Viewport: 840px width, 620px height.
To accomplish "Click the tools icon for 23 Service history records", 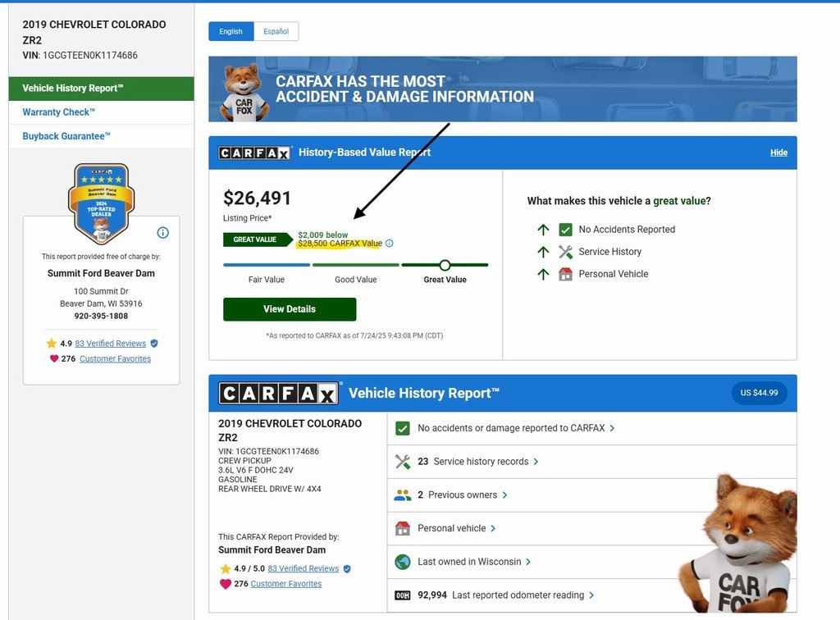I will (x=402, y=462).
